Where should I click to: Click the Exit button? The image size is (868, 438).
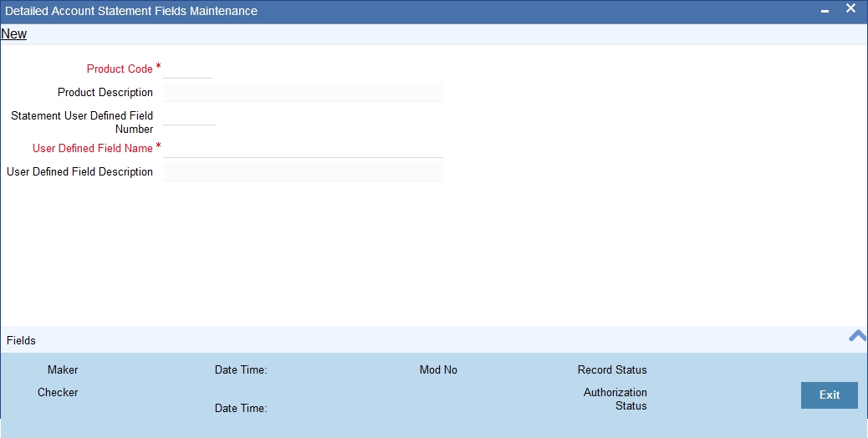830,395
